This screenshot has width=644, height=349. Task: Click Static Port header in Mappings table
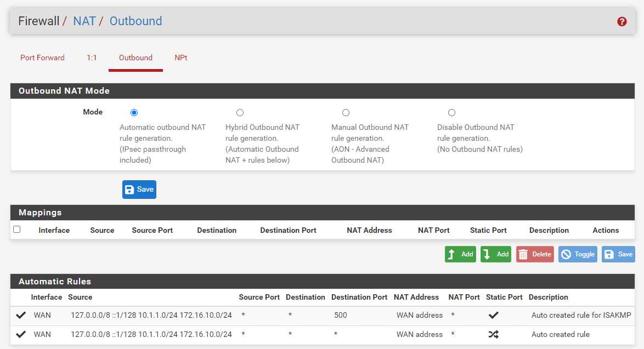488,231
